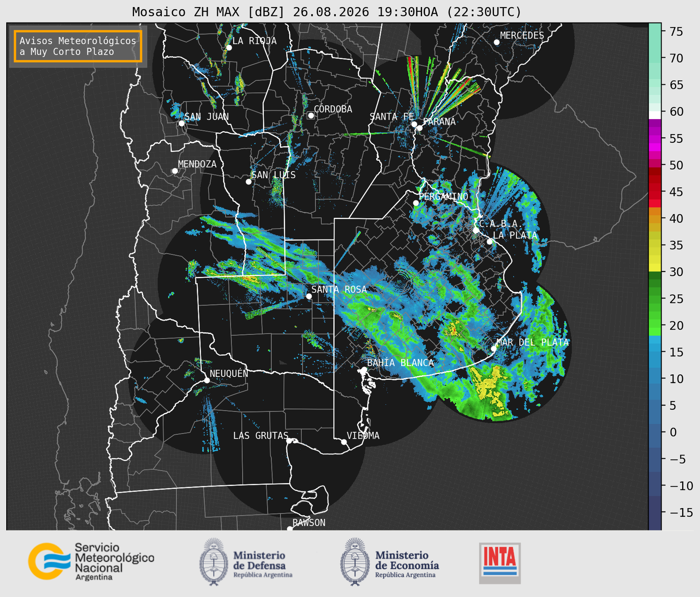Click the Pergamino city label
The width and height of the screenshot is (700, 597).
(444, 196)
